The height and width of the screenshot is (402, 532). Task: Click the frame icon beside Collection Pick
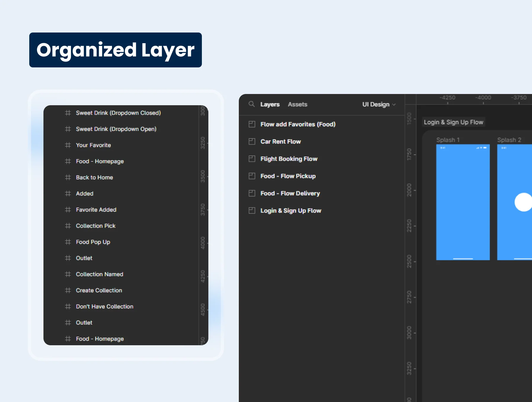[68, 226]
